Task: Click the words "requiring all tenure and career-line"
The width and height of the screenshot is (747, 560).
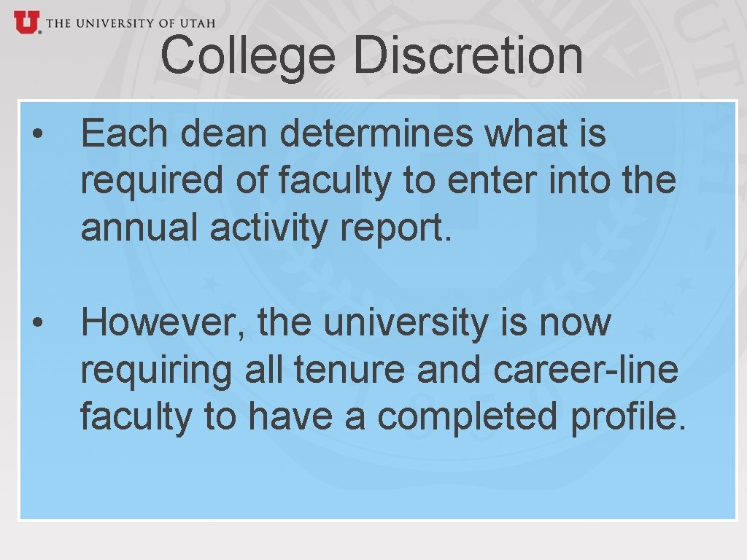Action: tap(379, 370)
